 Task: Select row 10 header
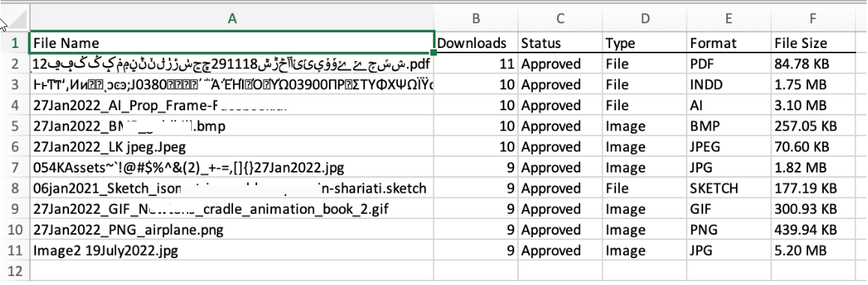[14, 229]
